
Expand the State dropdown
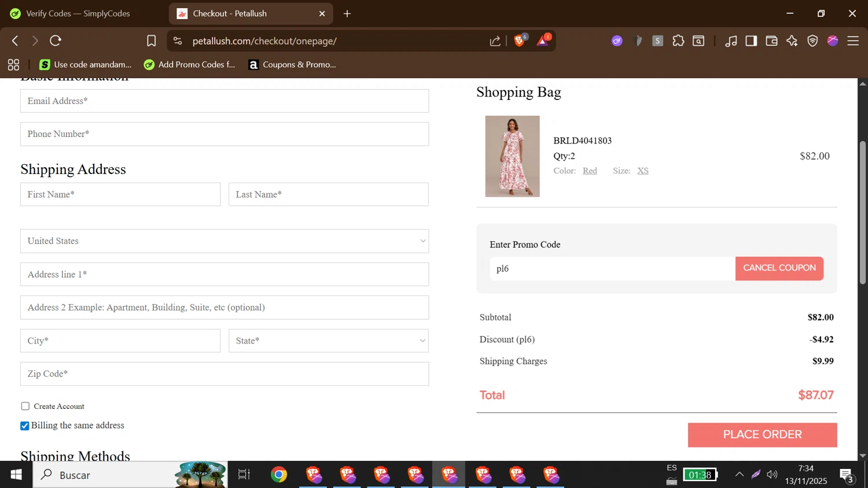coord(329,341)
